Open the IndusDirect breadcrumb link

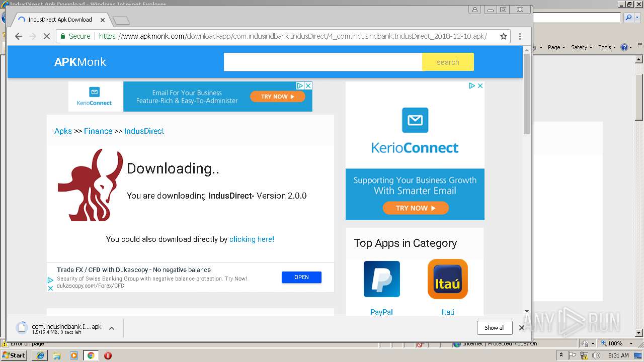[144, 131]
